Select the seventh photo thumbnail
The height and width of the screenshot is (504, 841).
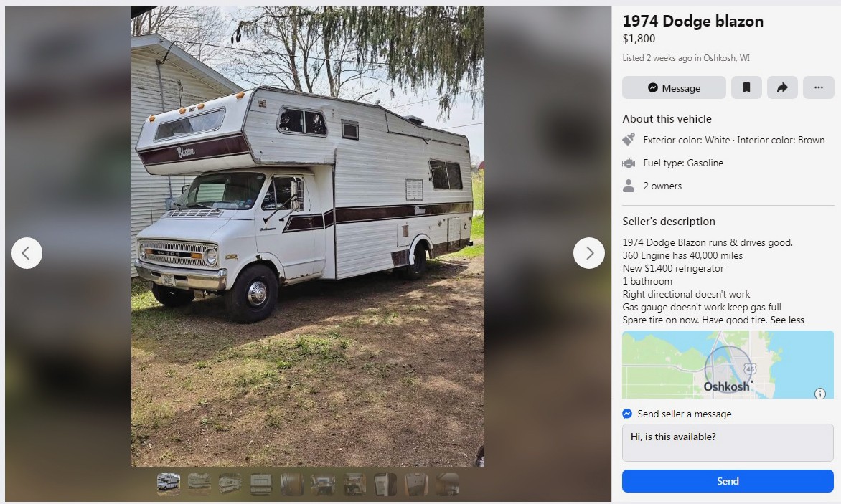[x=354, y=484]
